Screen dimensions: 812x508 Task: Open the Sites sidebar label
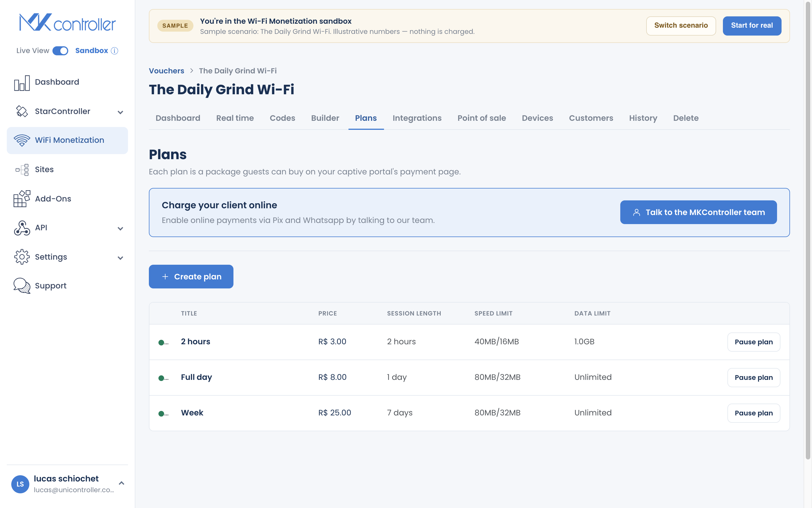point(44,169)
